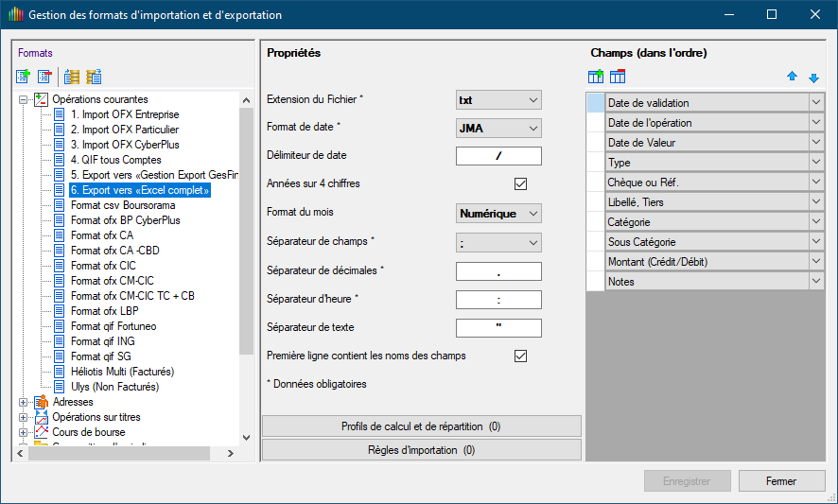Screen dimensions: 838x504
Task: Click the import formats database icon
Action: tap(72, 77)
